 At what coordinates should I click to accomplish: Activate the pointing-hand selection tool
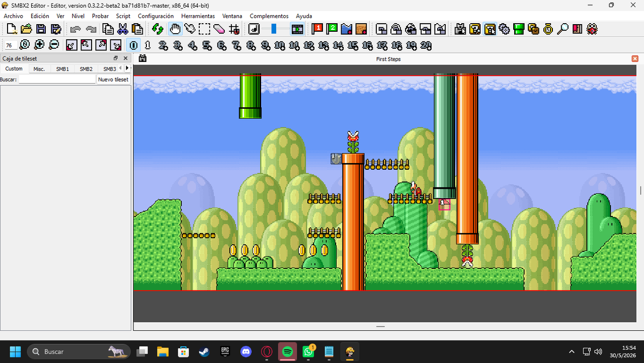click(x=189, y=29)
